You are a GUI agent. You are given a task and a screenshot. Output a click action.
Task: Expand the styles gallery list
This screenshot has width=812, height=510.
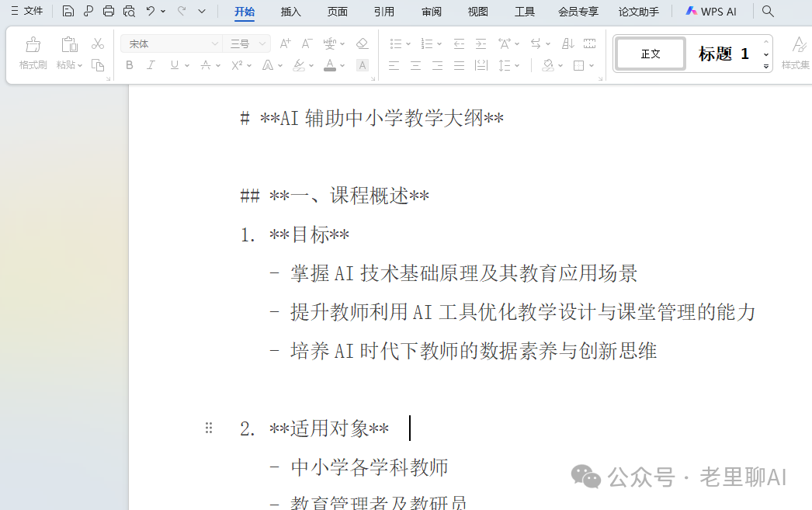(766, 67)
